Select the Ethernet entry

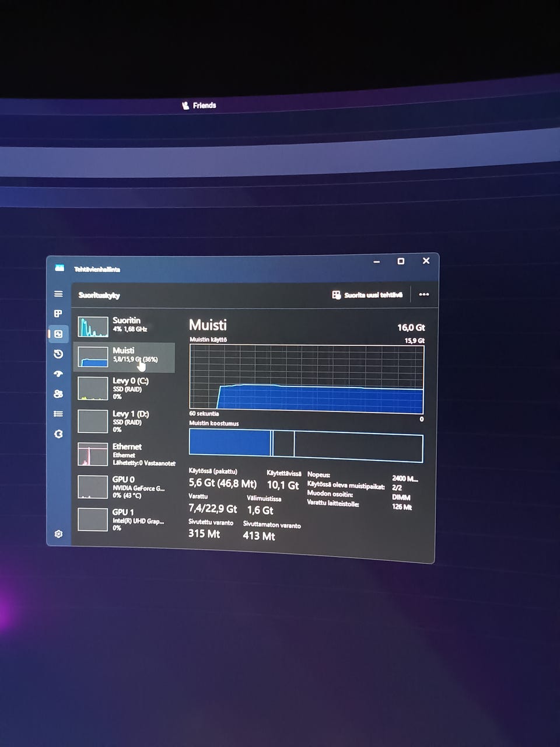click(125, 454)
